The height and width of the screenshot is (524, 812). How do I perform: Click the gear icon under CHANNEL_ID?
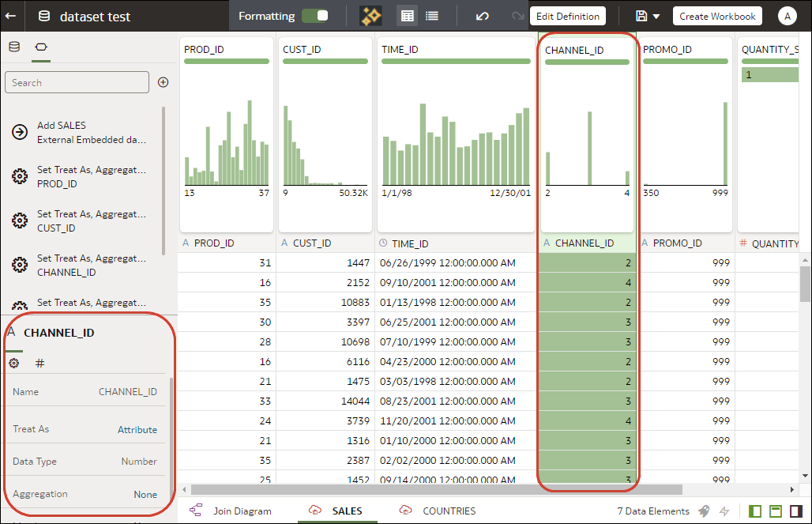13,363
